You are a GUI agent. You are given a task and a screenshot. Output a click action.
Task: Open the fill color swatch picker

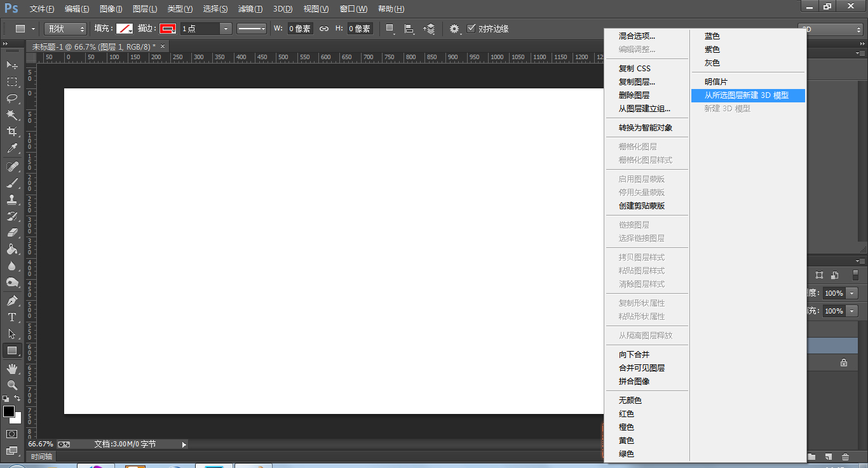click(x=125, y=29)
